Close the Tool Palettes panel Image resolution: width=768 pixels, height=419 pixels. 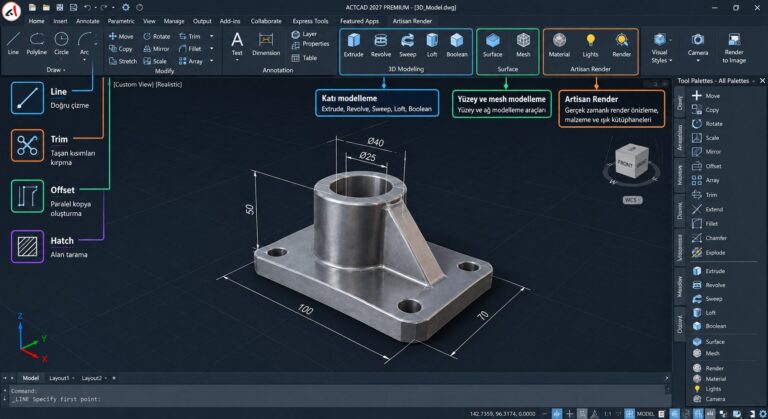pyautogui.click(x=762, y=80)
